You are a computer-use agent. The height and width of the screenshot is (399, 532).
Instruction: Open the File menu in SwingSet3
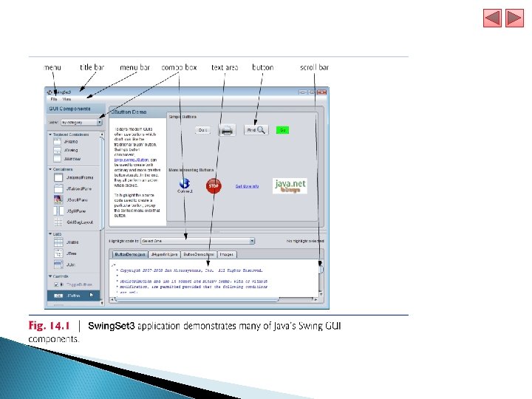[54, 99]
